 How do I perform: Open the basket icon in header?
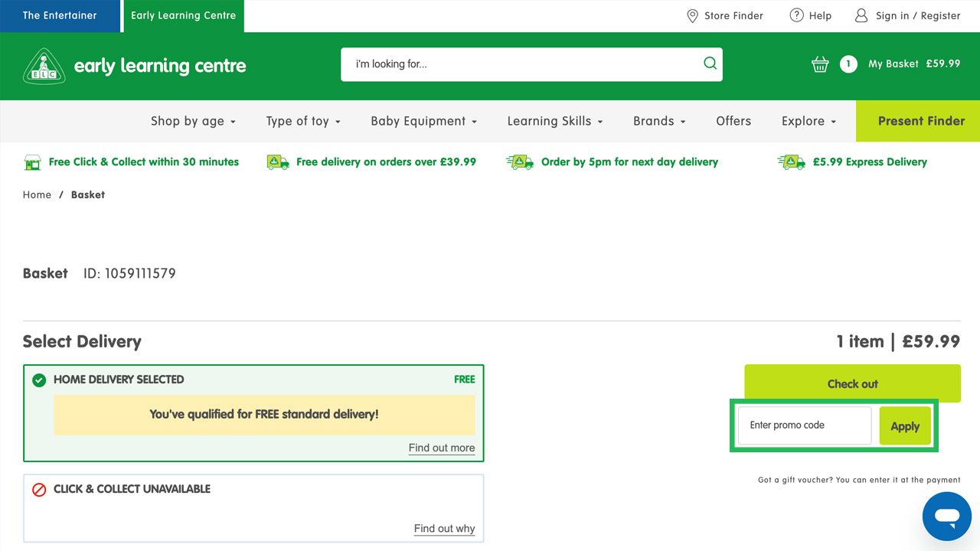pos(820,64)
